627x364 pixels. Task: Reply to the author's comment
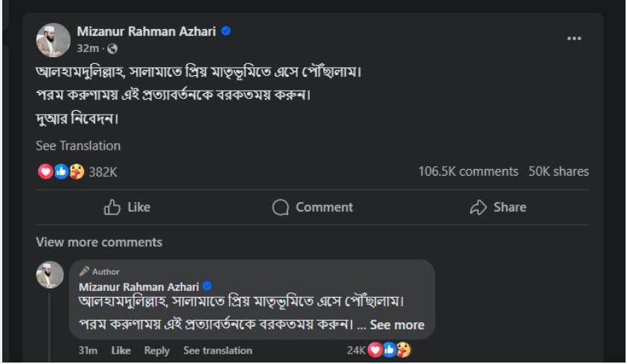click(x=156, y=350)
